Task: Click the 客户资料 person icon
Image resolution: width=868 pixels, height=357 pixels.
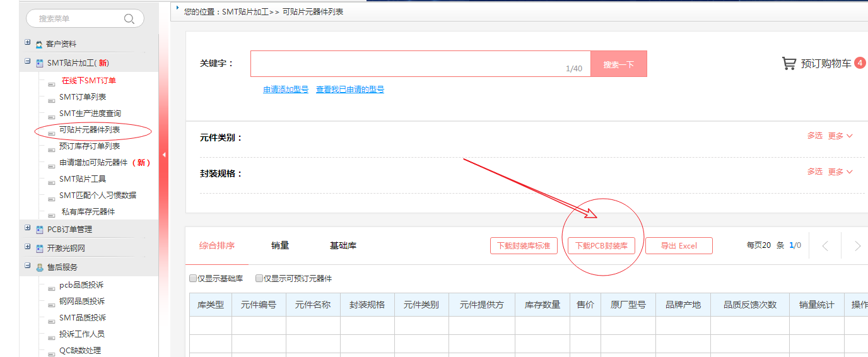Action: tap(39, 45)
